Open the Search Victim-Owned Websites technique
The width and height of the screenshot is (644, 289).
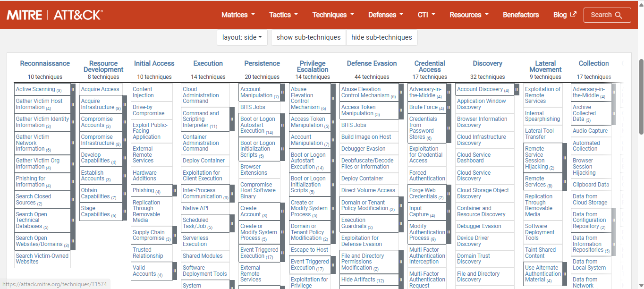(42, 259)
